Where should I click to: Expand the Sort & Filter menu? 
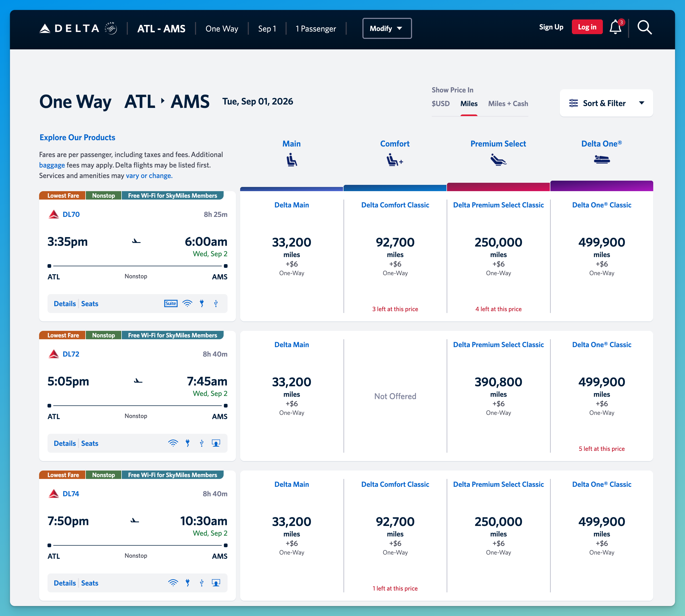click(x=606, y=103)
